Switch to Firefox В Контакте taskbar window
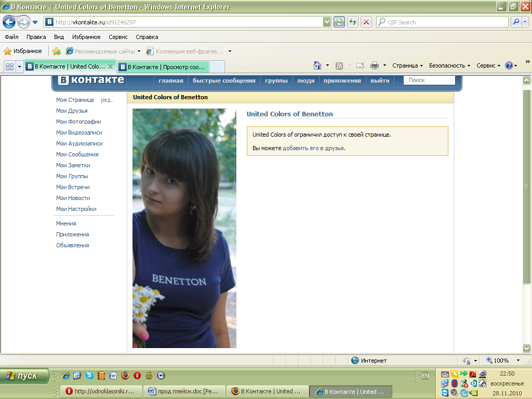The width and height of the screenshot is (532, 399). [x=267, y=391]
